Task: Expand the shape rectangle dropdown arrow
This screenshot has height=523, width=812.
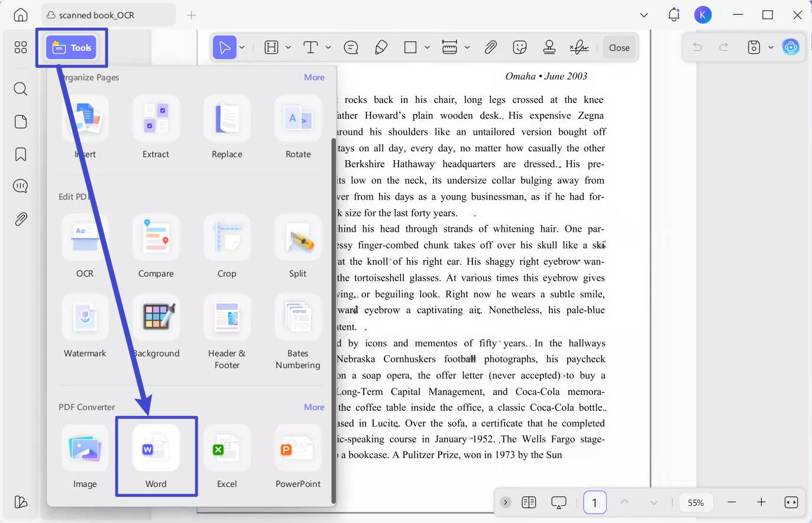Action: (427, 47)
